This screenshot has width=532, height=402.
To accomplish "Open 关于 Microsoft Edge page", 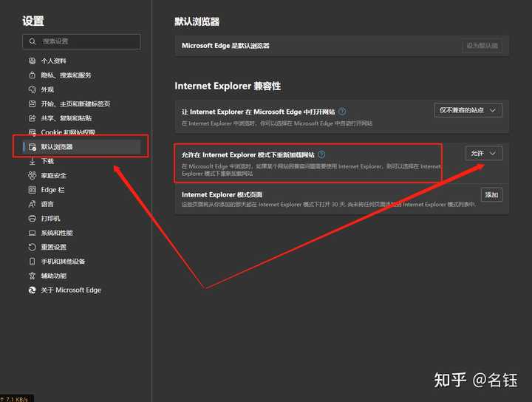I will [71, 290].
